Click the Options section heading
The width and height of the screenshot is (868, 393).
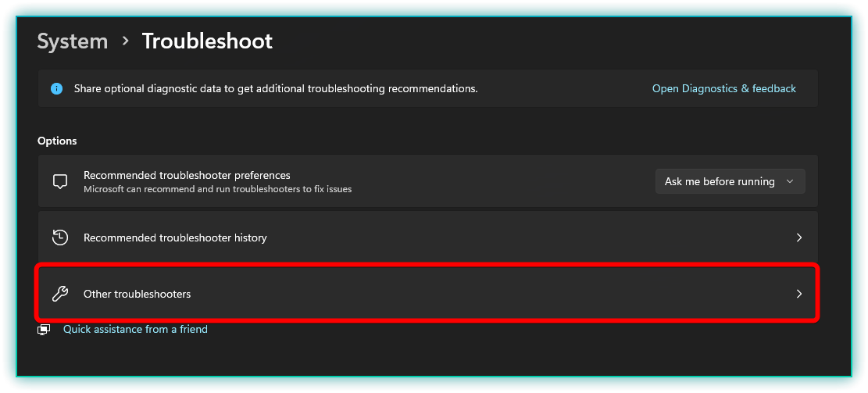click(x=57, y=141)
